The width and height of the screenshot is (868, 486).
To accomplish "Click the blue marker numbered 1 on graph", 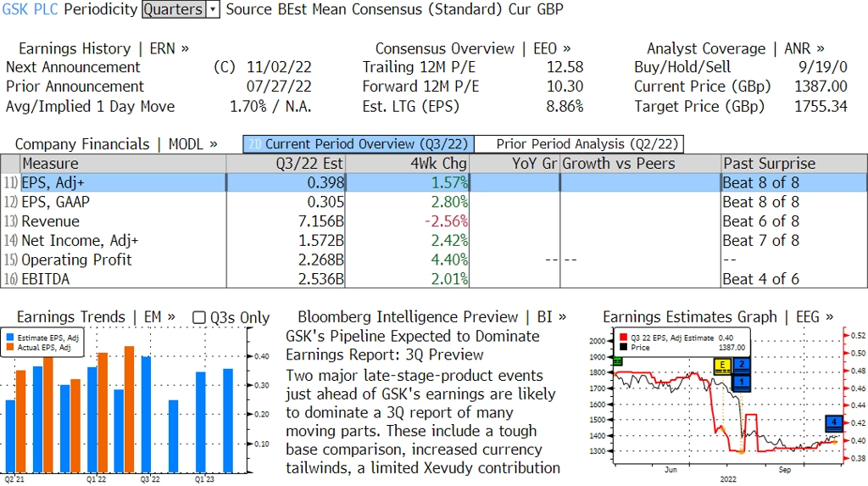I will [741, 383].
